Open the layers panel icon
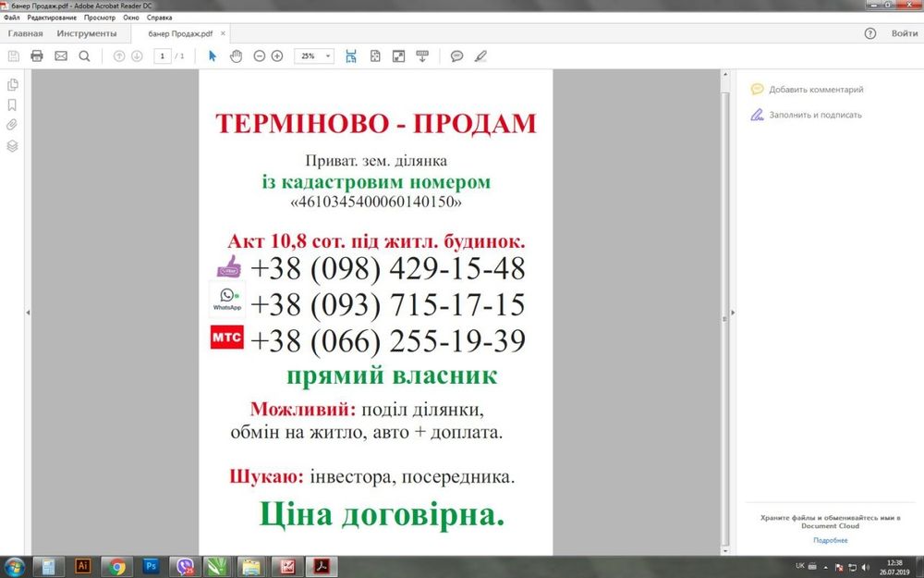 [12, 146]
